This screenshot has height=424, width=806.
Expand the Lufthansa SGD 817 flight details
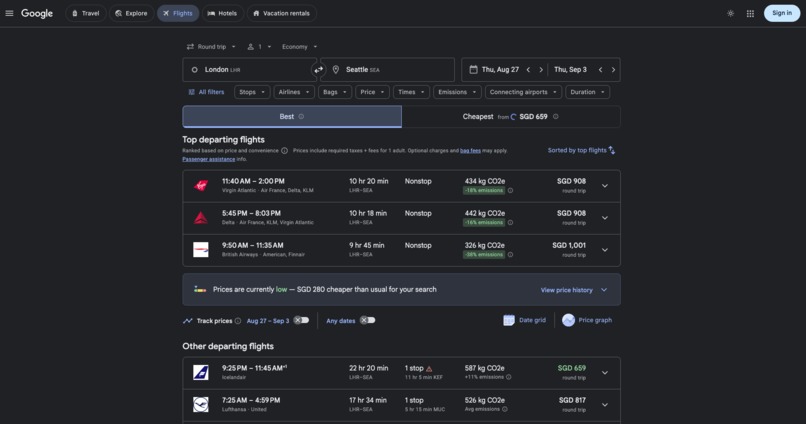604,404
